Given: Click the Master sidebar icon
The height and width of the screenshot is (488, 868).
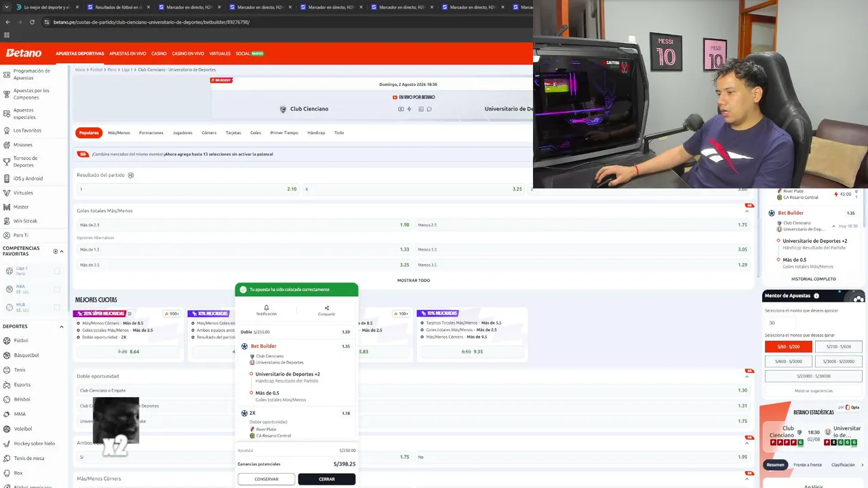Looking at the screenshot, I should pos(7,207).
